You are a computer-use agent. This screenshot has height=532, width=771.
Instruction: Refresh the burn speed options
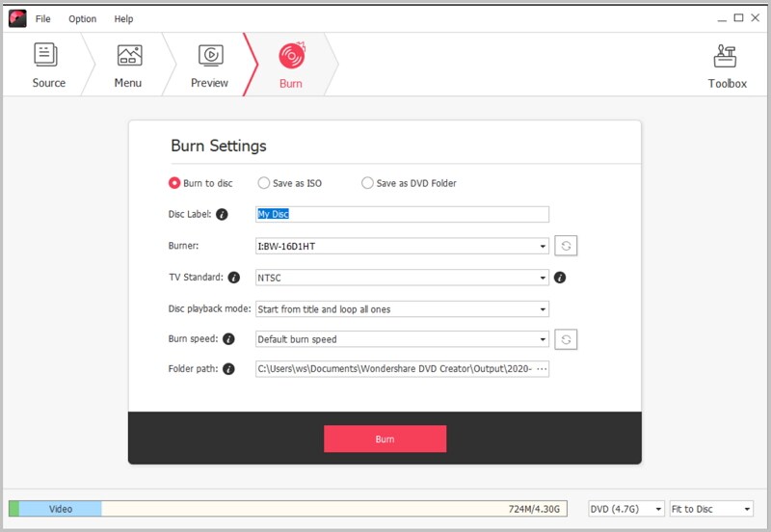[566, 339]
